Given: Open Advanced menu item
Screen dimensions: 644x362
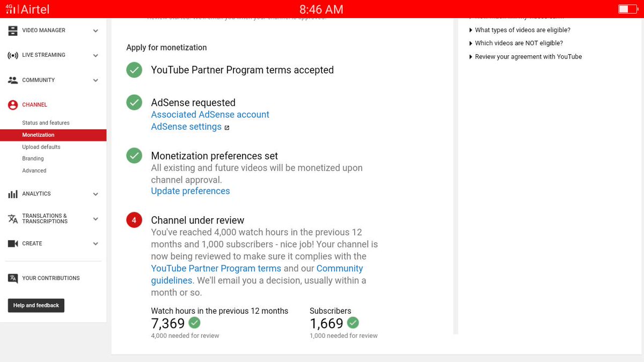Looking at the screenshot, I should click(34, 171).
